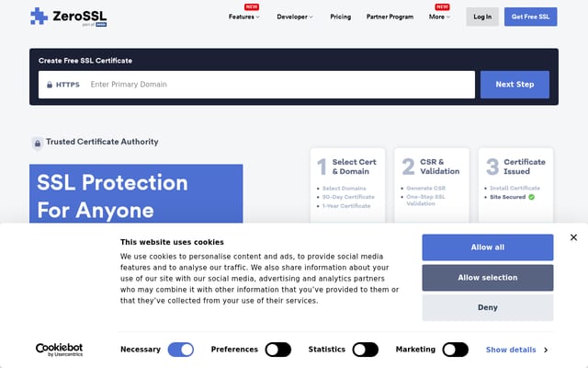Open the Pricing page

coord(341,17)
